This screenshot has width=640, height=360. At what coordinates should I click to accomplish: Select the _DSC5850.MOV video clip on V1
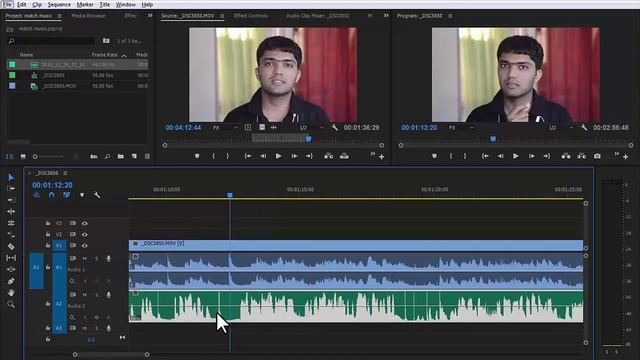356,245
